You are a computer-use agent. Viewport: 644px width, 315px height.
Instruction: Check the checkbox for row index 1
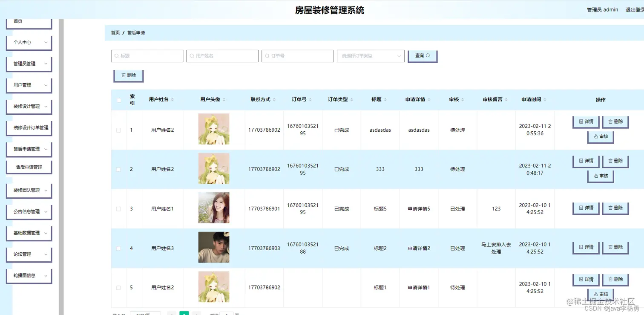119,130
